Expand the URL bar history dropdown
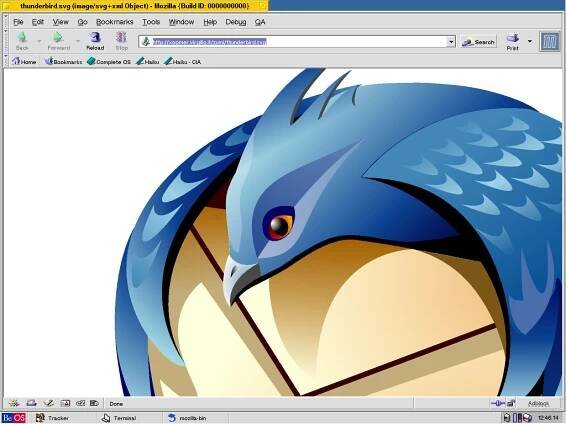 [451, 42]
